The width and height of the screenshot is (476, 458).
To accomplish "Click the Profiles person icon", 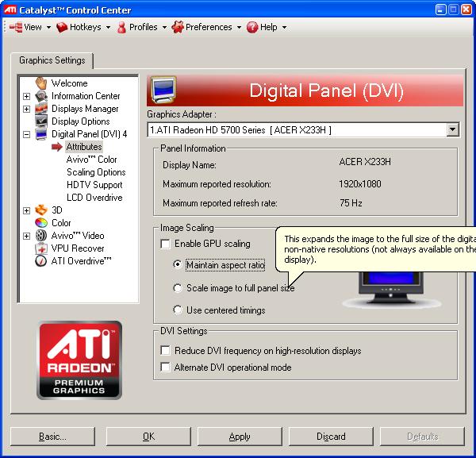I will [121, 27].
